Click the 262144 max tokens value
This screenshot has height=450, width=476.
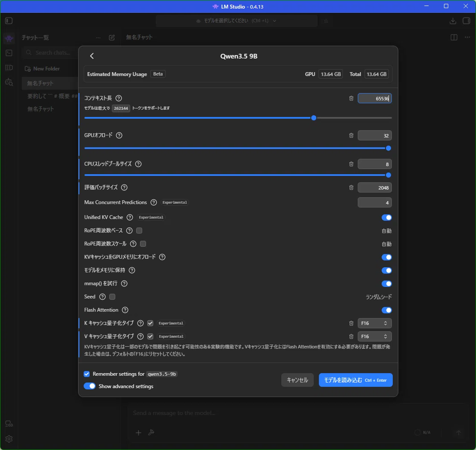click(121, 108)
